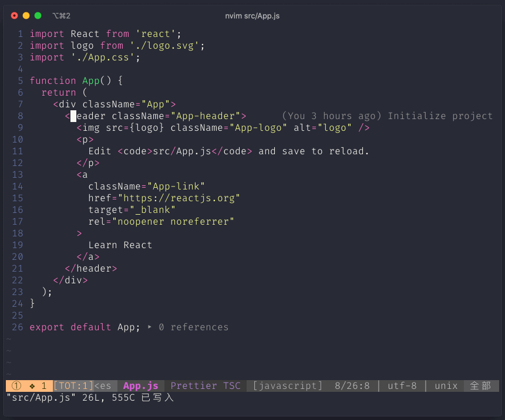The image size is (505, 420).
Task: Maximize the terminal with green button
Action: point(38,16)
